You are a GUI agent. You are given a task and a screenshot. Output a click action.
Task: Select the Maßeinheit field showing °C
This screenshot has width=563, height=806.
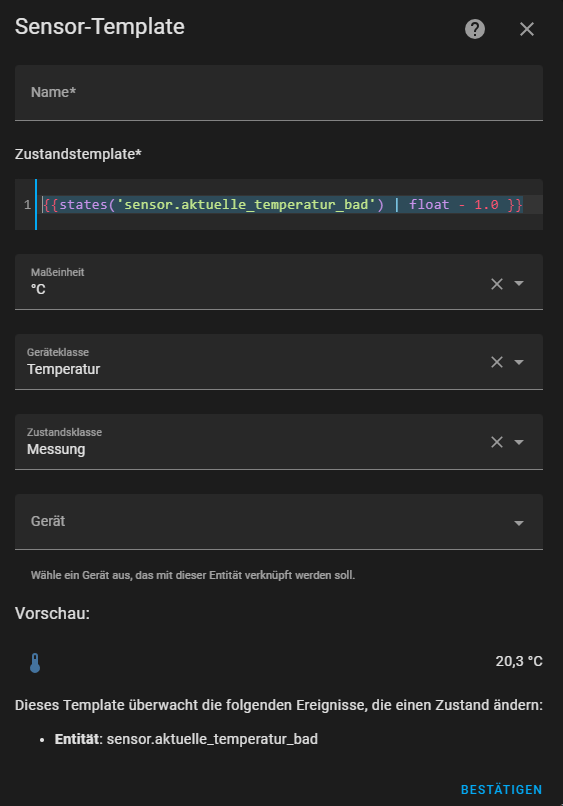pos(279,282)
